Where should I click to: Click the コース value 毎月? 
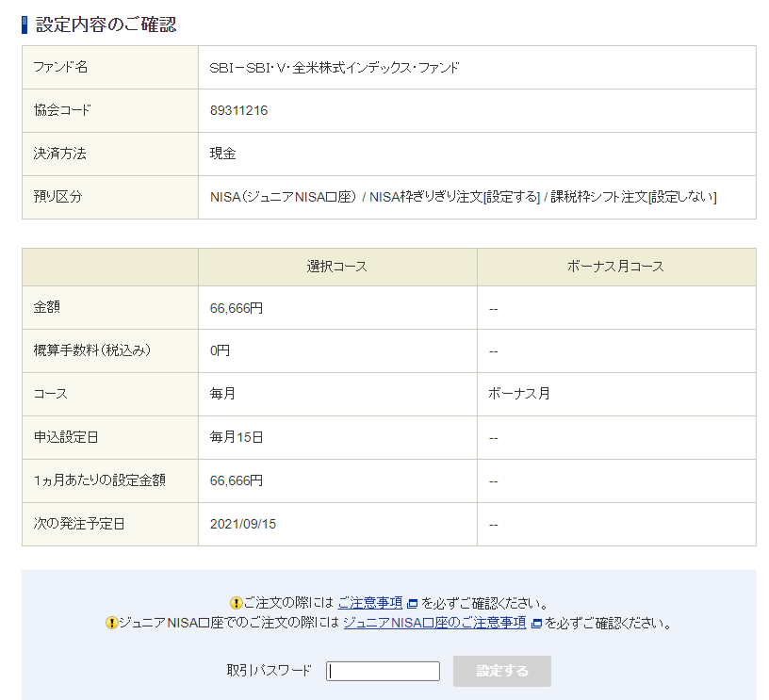222,394
